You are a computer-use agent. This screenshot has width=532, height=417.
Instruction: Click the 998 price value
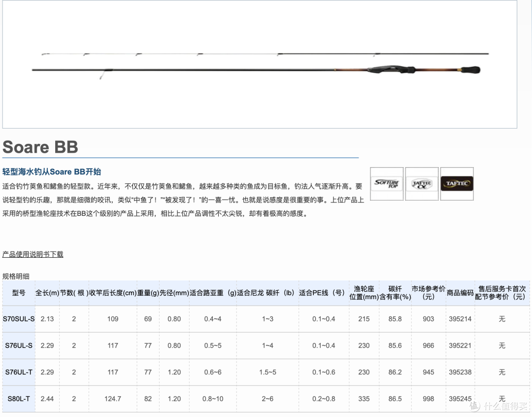tap(429, 399)
